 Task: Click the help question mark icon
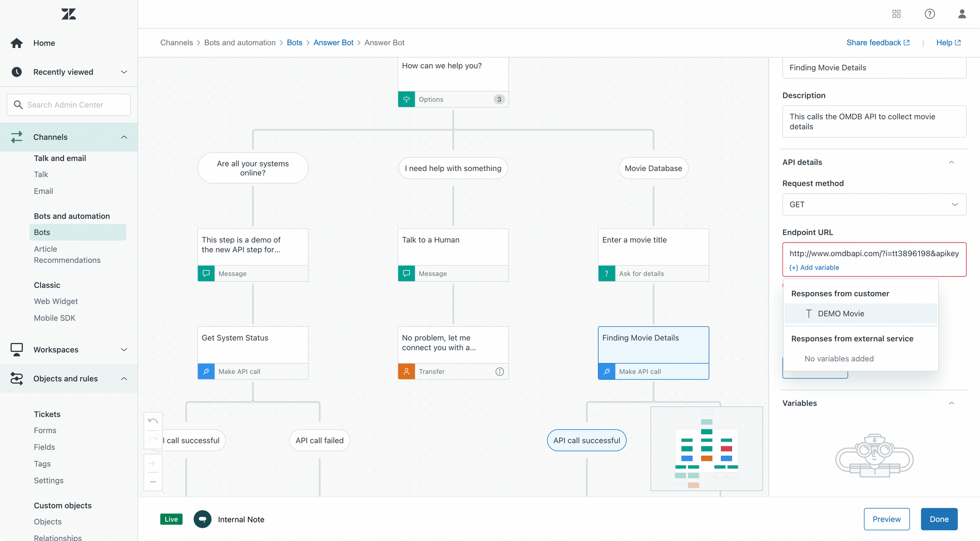pos(930,14)
